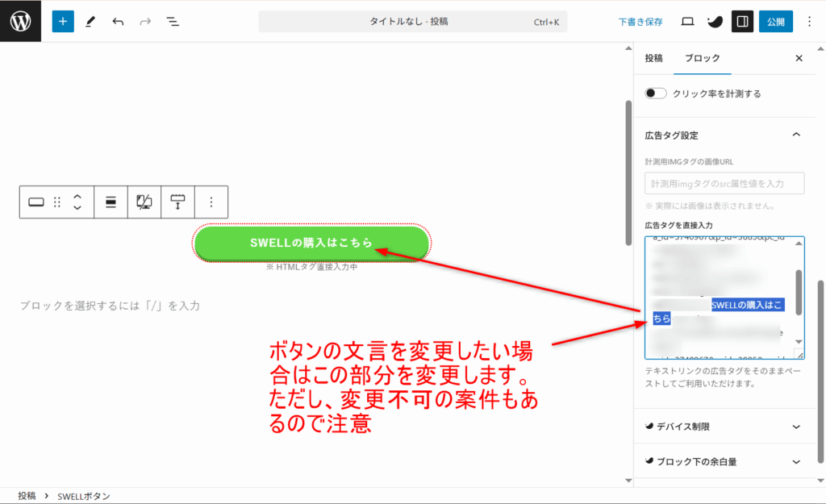This screenshot has width=826, height=504.
Task: Open the block inserter plus button
Action: pos(63,22)
